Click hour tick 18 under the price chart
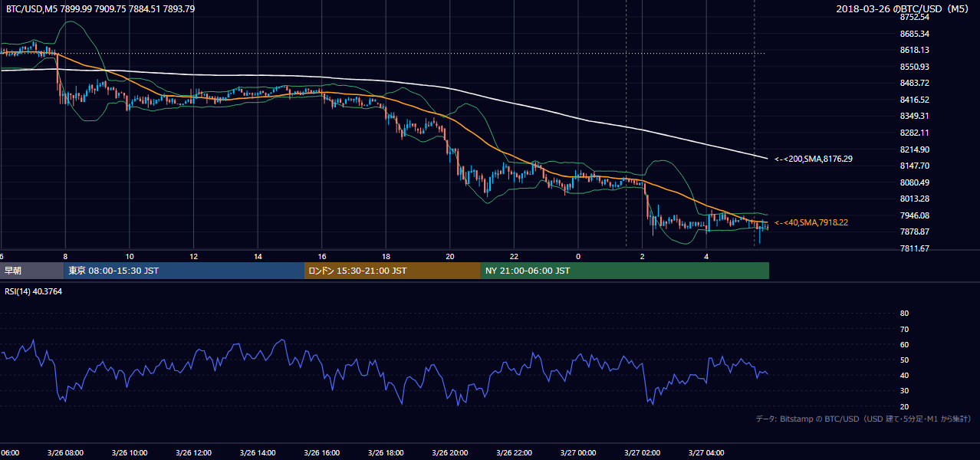The height and width of the screenshot is (460, 980). (386, 256)
